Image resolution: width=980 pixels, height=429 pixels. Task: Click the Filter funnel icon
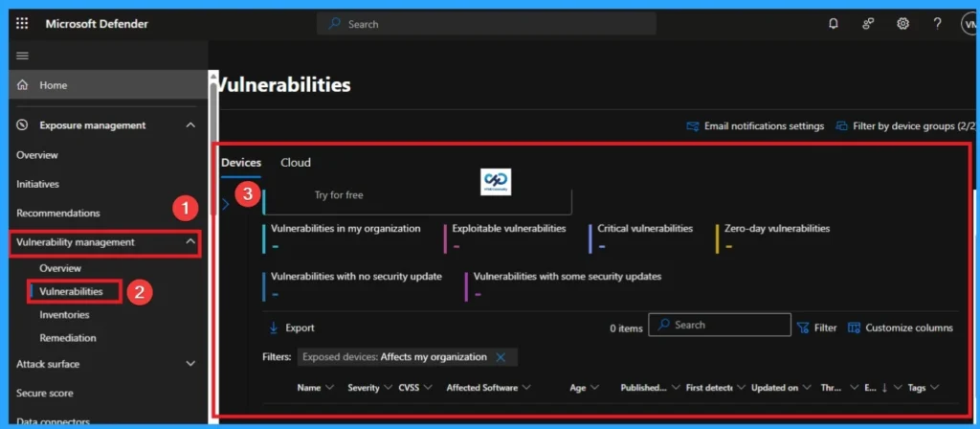point(803,327)
